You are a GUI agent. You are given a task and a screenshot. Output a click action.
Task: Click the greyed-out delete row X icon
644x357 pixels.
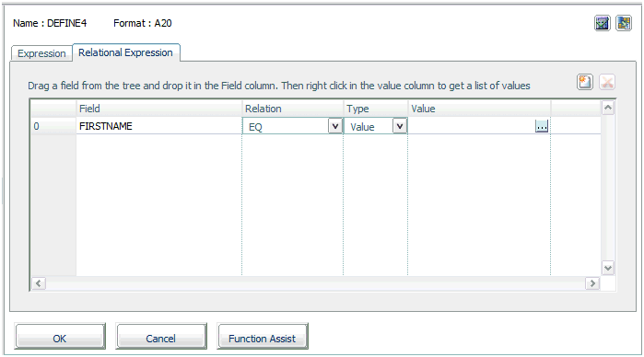pyautogui.click(x=607, y=82)
